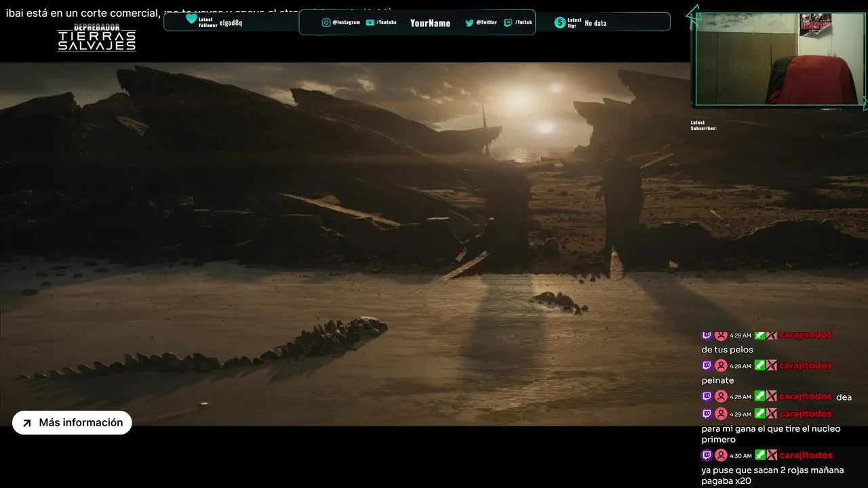Image resolution: width=868 pixels, height=488 pixels.
Task: Click the Depredador Tierras Salvajes logo
Action: click(96, 38)
